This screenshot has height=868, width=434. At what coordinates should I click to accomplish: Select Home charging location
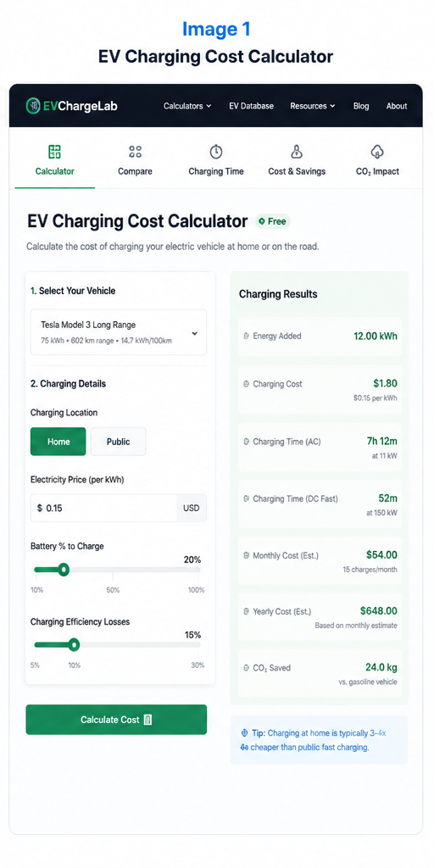58,442
